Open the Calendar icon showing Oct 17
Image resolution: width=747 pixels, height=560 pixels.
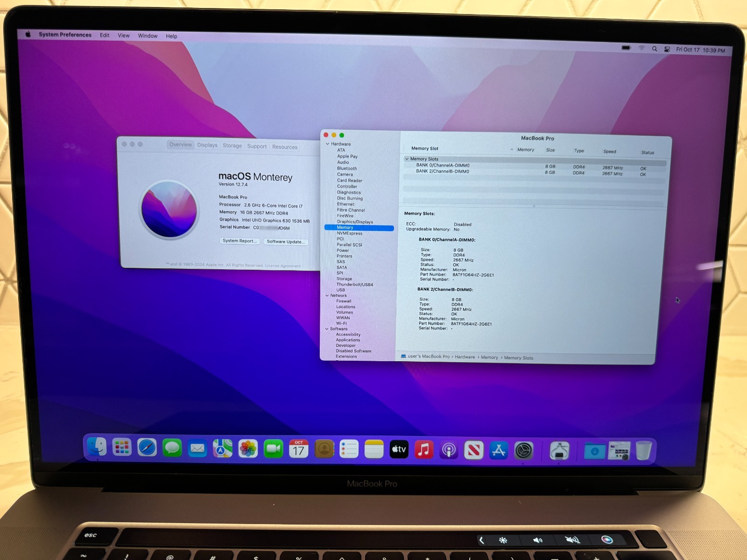pyautogui.click(x=298, y=449)
